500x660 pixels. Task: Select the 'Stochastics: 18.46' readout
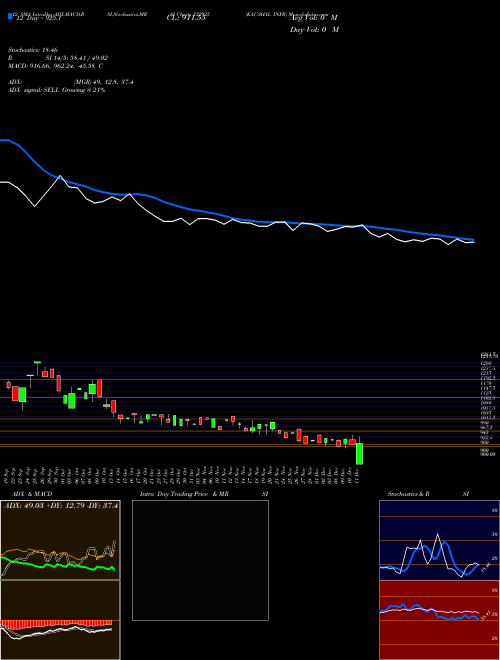(x=32, y=50)
